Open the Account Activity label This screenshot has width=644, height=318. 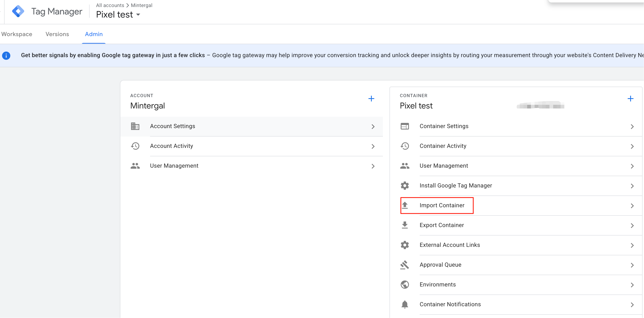point(172,146)
